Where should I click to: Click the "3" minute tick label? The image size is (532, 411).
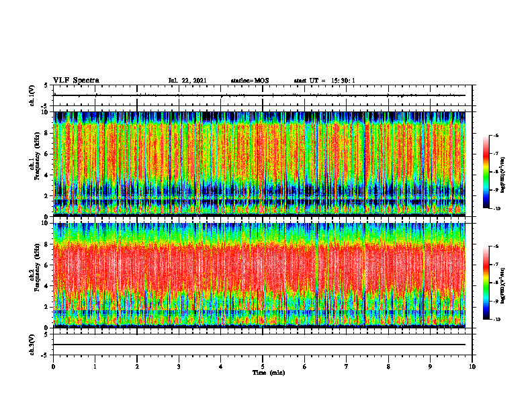[179, 367]
